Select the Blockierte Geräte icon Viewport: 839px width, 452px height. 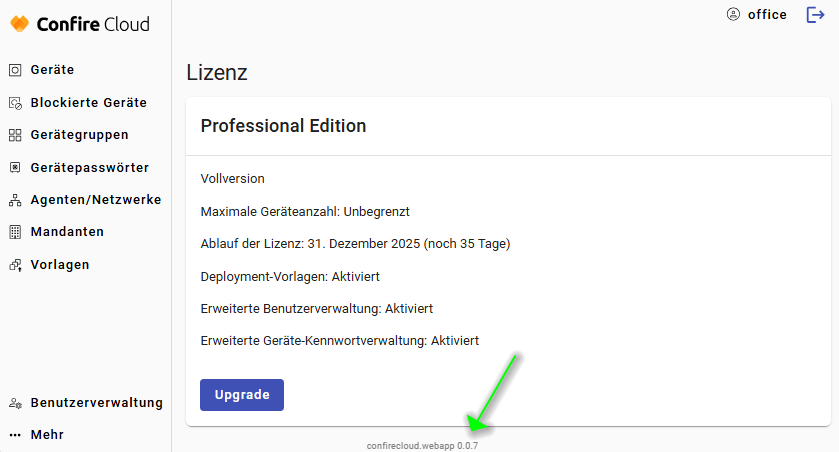[x=15, y=103]
